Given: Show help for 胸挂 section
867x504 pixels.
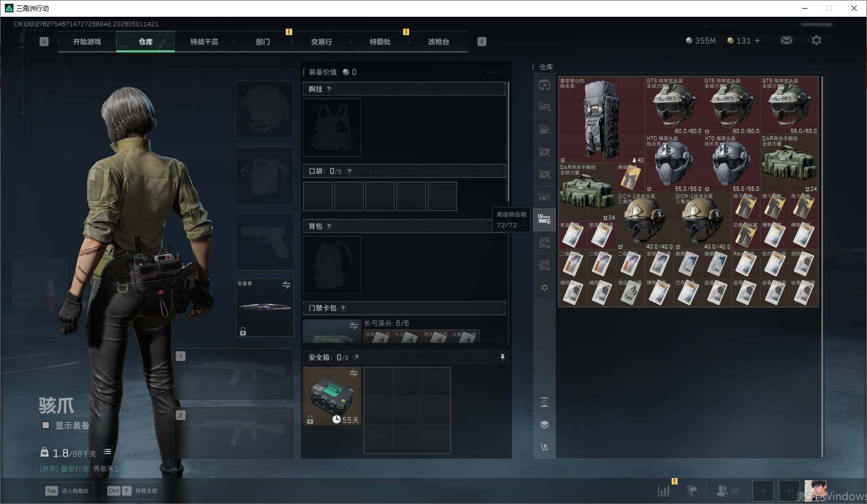Looking at the screenshot, I should [329, 89].
